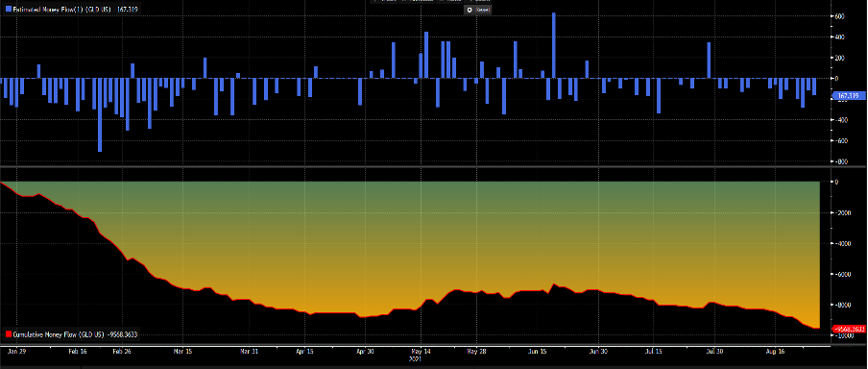Screen dimensions: 868x369
Task: Click the Jan 29 date label on time axis
Action: [x=16, y=352]
